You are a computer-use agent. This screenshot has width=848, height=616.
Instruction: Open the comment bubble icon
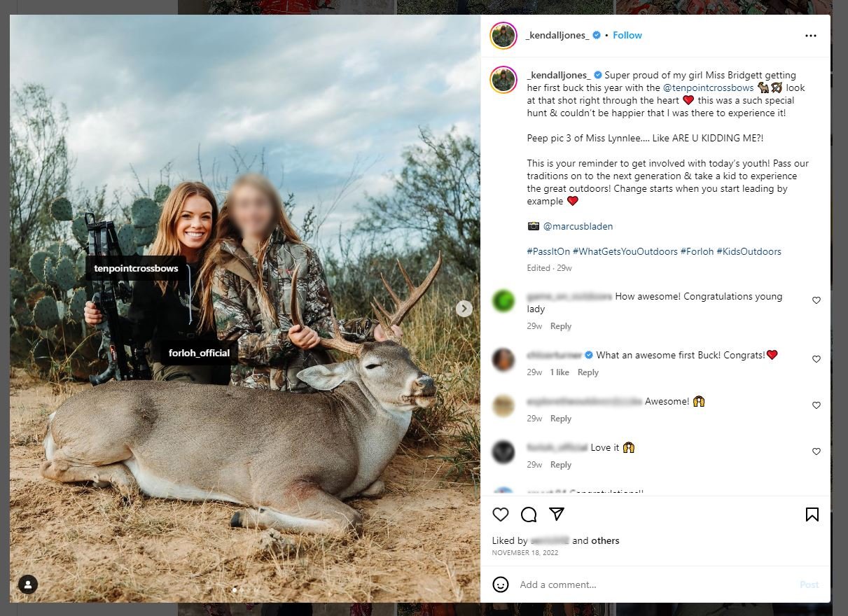pos(529,514)
